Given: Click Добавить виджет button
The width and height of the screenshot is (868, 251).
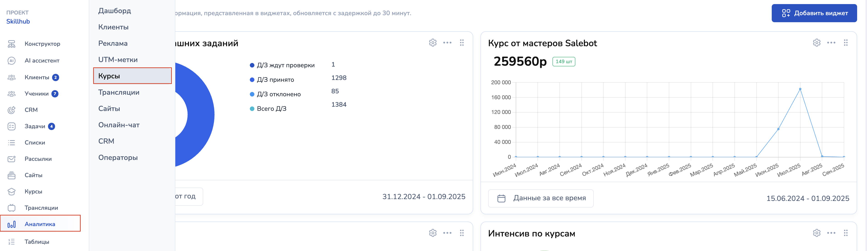Looking at the screenshot, I should point(814,13).
